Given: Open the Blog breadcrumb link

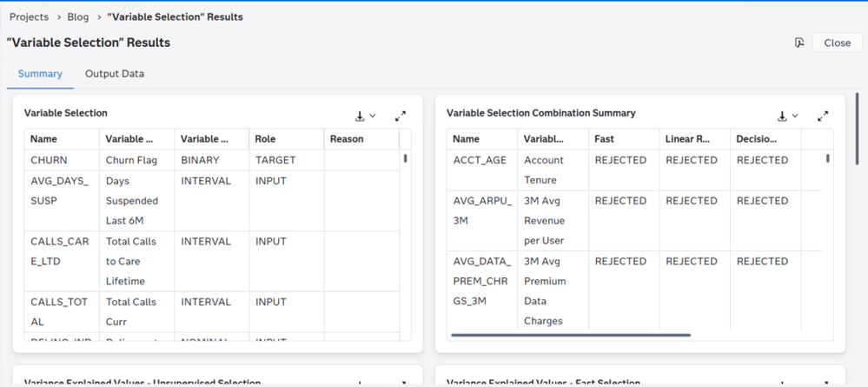Looking at the screenshot, I should pos(78,17).
